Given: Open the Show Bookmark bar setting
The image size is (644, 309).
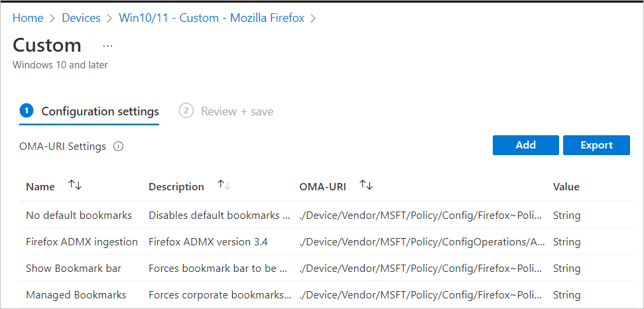Looking at the screenshot, I should pyautogui.click(x=74, y=268).
